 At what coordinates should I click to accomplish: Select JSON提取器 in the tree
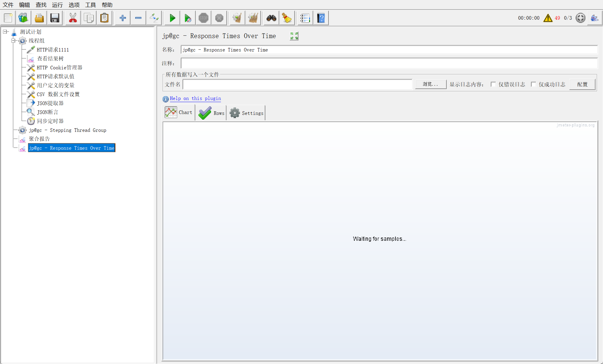pos(50,103)
